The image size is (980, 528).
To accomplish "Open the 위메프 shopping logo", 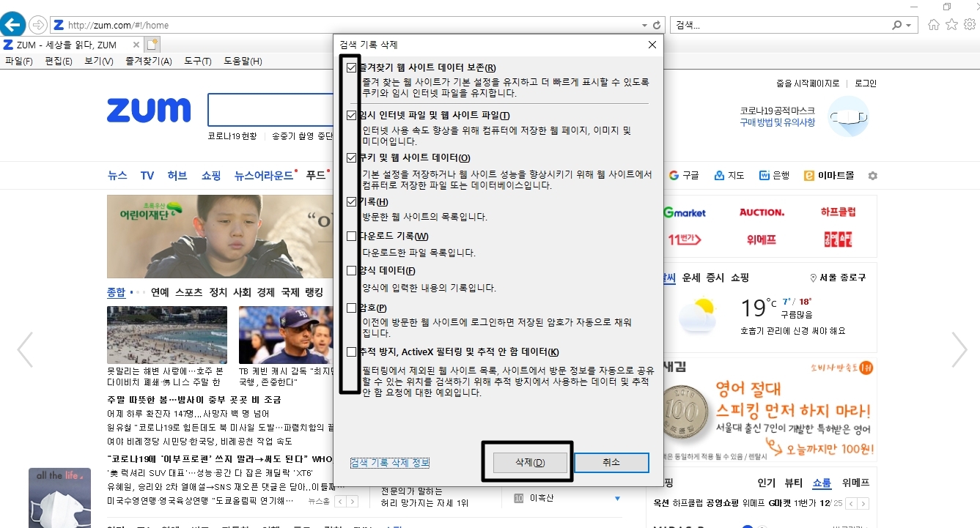I will click(x=762, y=239).
